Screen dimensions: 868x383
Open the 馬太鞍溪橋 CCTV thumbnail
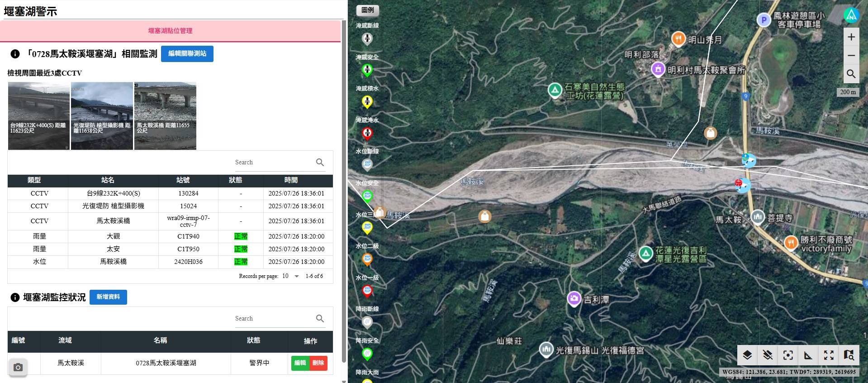[165, 115]
